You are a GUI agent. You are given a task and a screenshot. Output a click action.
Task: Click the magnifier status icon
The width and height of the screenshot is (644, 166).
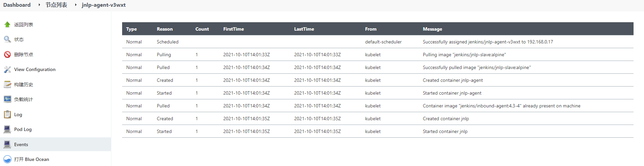pyautogui.click(x=7, y=39)
